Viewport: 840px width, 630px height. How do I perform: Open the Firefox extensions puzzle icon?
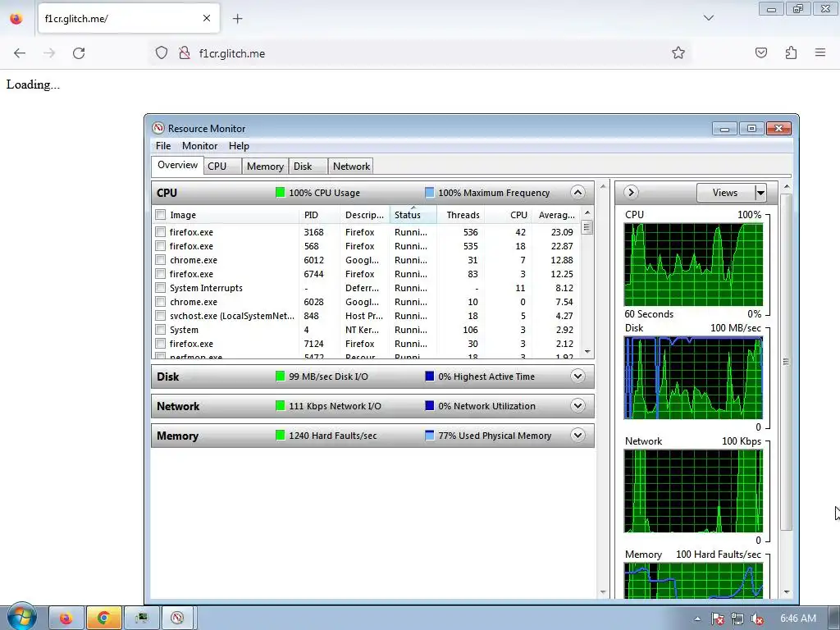pos(792,52)
